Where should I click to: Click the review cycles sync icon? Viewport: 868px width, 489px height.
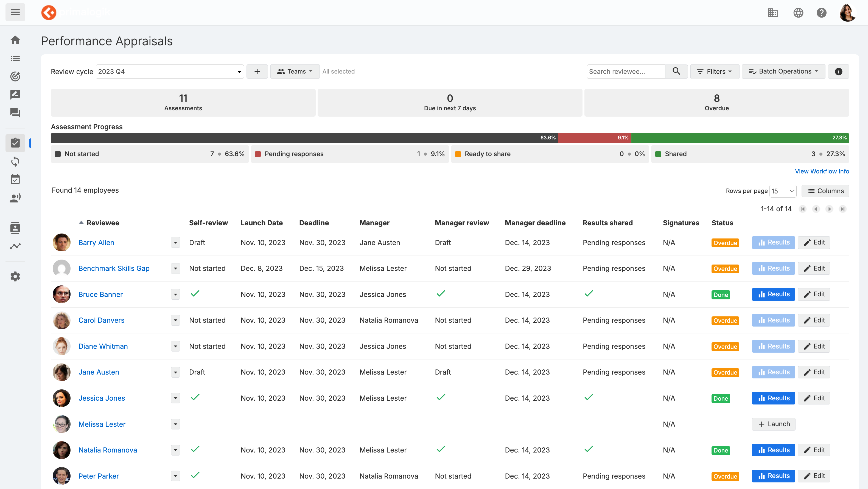coord(15,161)
